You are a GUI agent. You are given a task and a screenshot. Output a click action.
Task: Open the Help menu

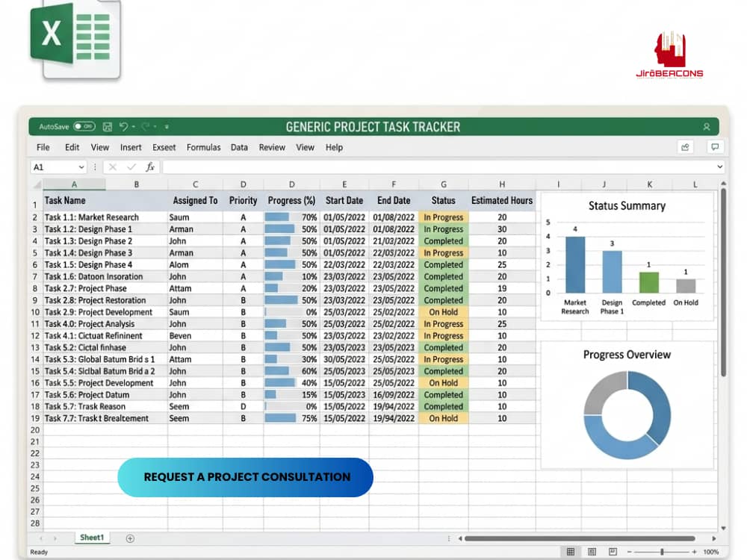coord(334,148)
